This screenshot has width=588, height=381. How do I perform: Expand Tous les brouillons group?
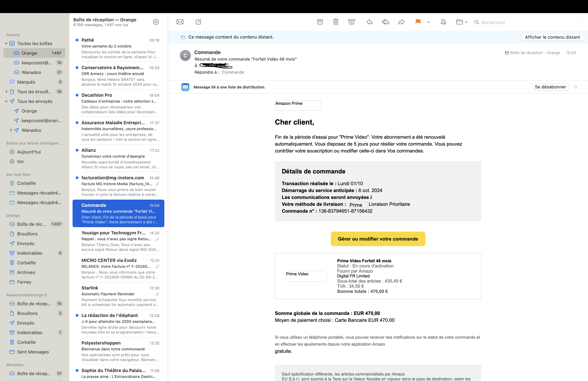6,92
